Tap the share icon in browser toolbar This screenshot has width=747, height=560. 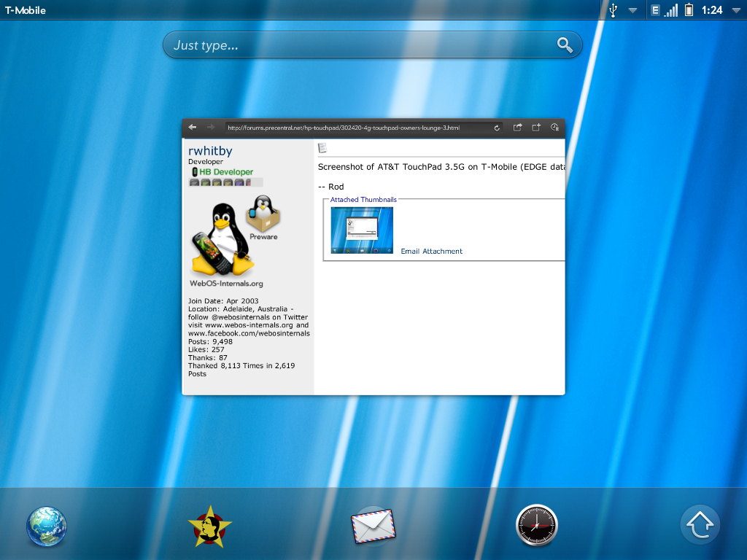coord(517,127)
